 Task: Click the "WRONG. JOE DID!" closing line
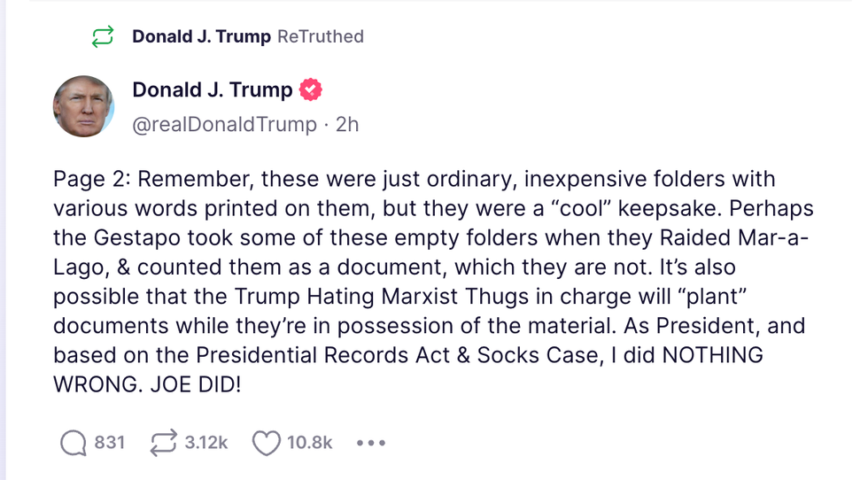pos(146,385)
